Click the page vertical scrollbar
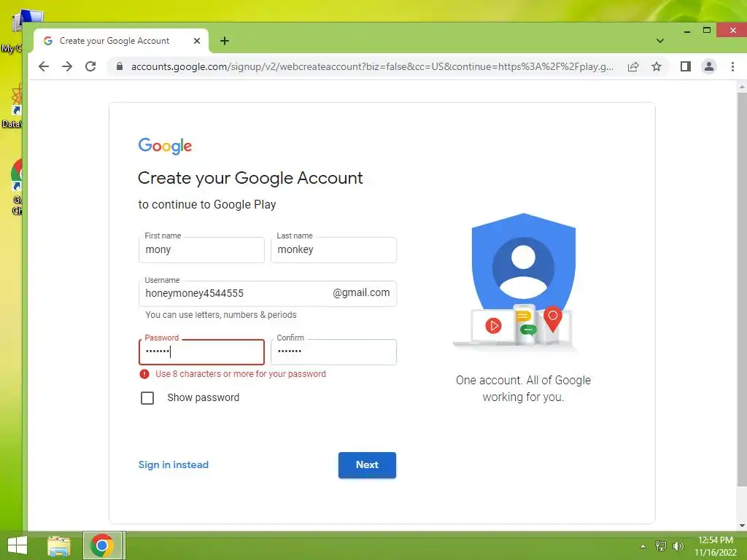Screen dimensions: 747x560 (x=742, y=289)
